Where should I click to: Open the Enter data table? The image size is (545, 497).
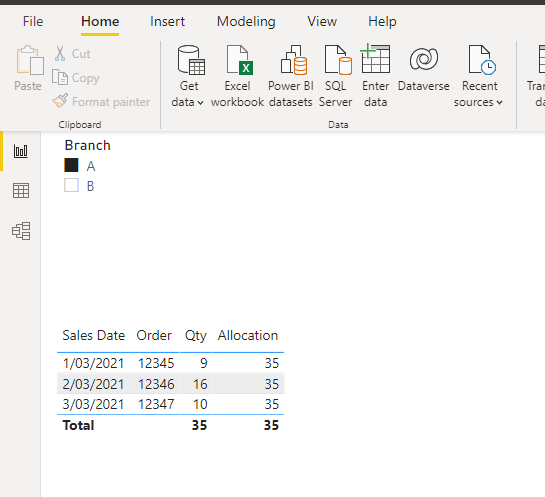point(375,76)
